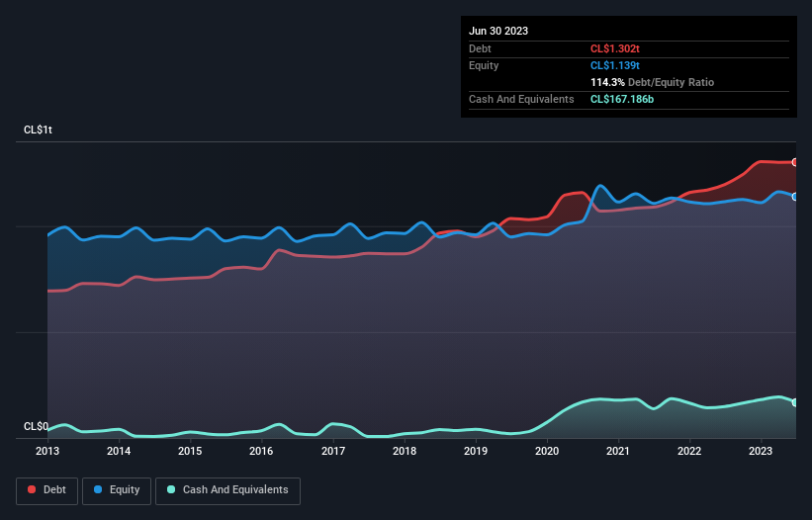Image resolution: width=812 pixels, height=520 pixels.
Task: Click the 2014 axis label
Action: tap(119, 451)
